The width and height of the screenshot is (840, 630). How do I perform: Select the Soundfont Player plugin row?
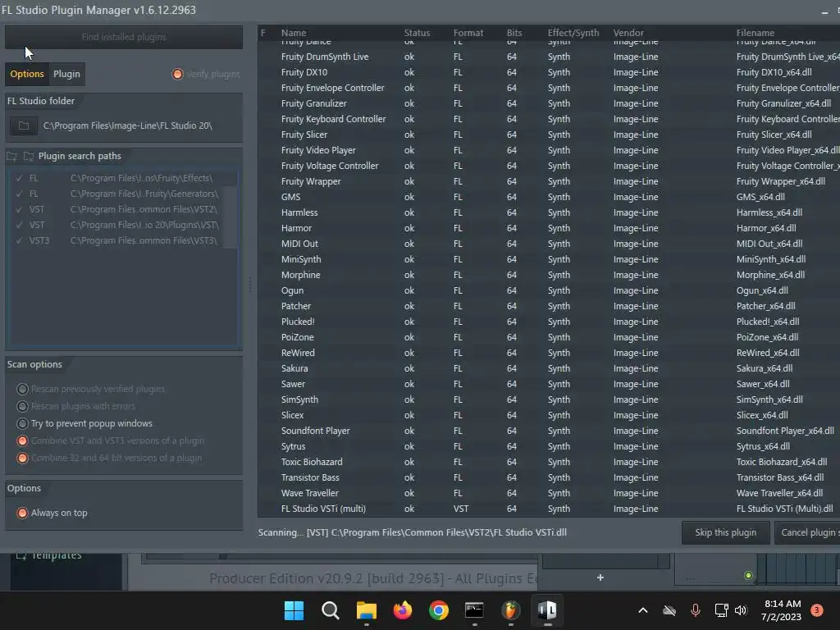(549, 431)
